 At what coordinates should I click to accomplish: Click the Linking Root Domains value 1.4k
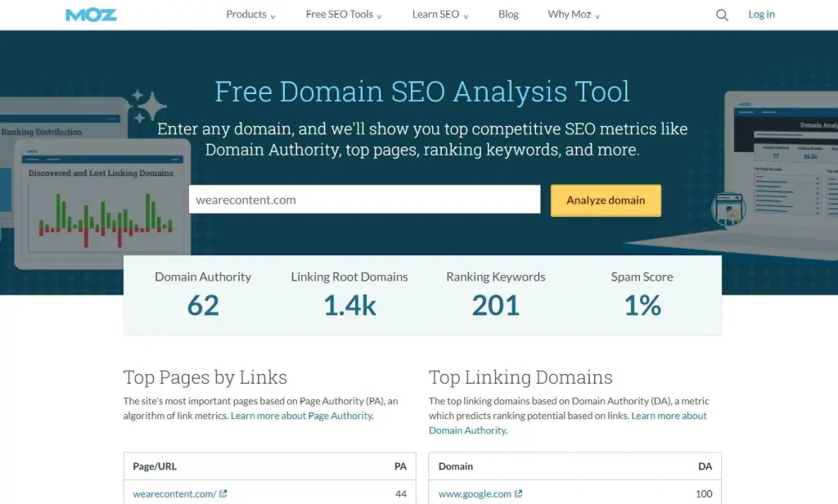pos(349,306)
